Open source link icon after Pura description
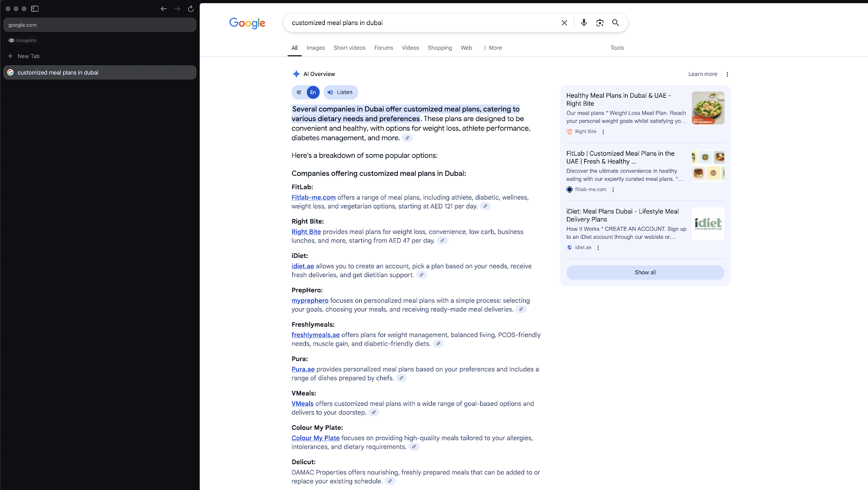Screen dimensions: 868x490 (401, 378)
